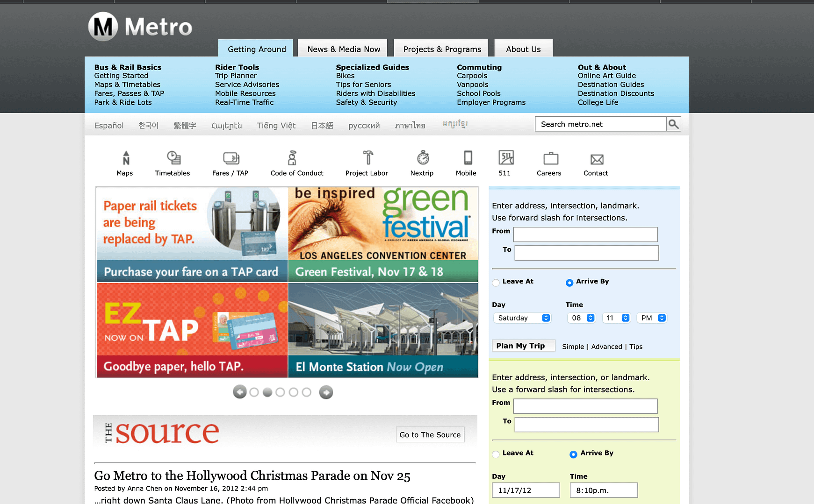Open the Careers briefcase icon
Screen dimensions: 814x504
(x=551, y=158)
